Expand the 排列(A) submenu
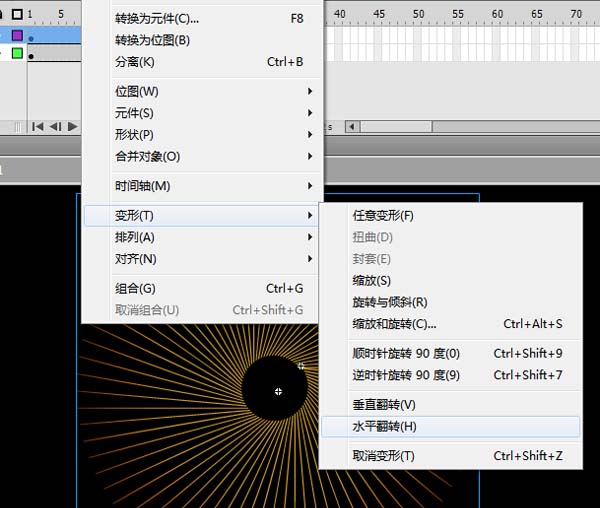The height and width of the screenshot is (508, 600). click(202, 237)
